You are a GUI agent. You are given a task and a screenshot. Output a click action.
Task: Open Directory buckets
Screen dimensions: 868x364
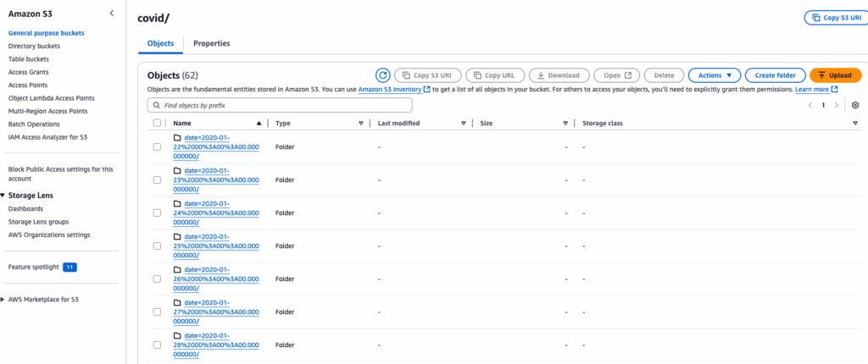(x=34, y=46)
